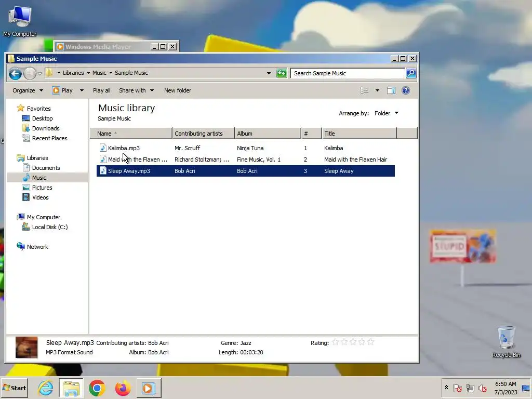The width and height of the screenshot is (532, 399).
Task: Click Music in the address breadcrumb
Action: click(99, 73)
